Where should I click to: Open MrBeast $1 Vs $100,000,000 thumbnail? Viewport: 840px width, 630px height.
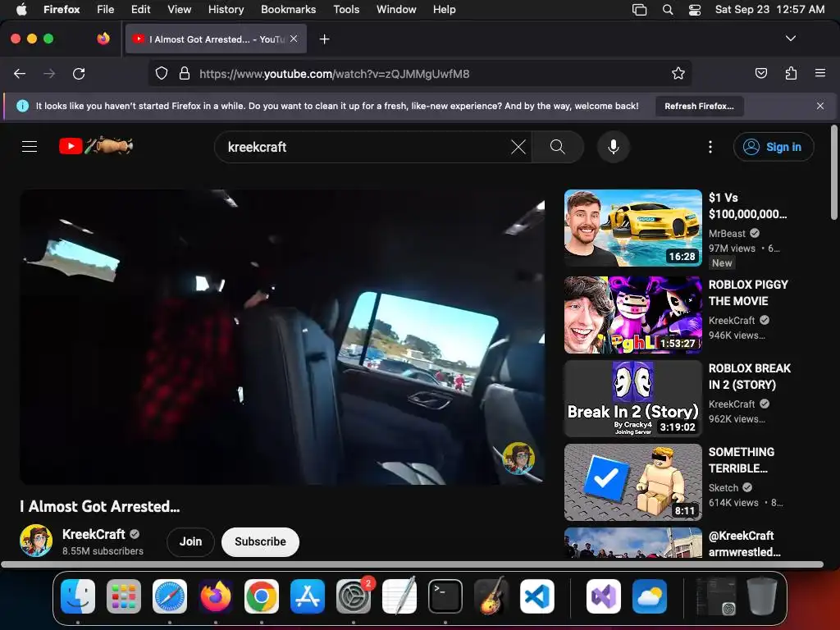click(632, 228)
